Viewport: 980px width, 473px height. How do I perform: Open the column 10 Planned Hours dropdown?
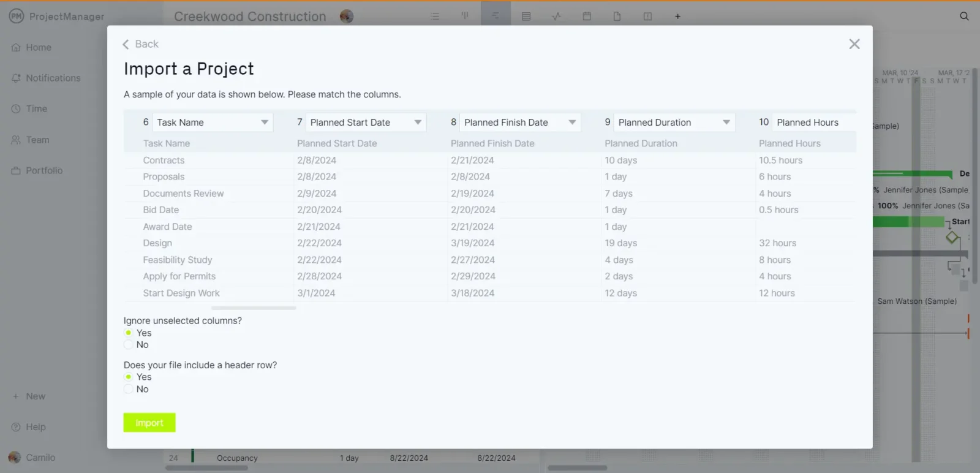pyautogui.click(x=814, y=123)
